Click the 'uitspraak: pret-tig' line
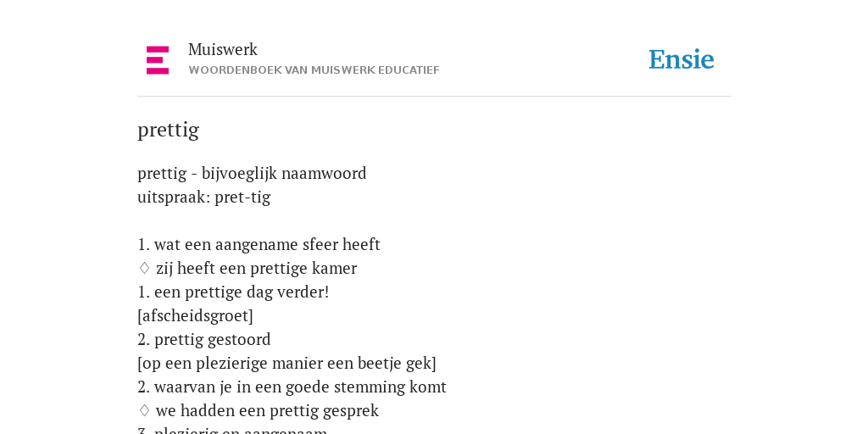868x434 pixels. pyautogui.click(x=203, y=197)
